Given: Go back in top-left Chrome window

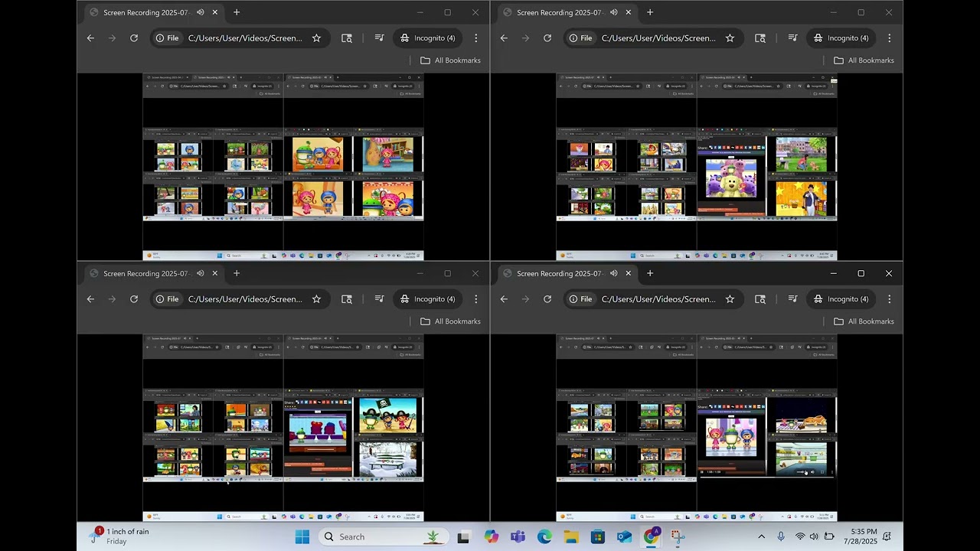Looking at the screenshot, I should tap(90, 38).
